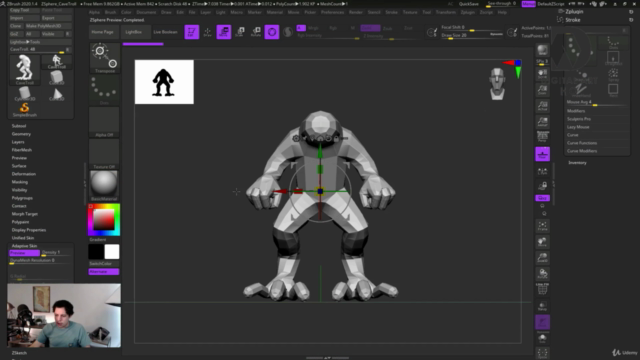Click the Make PolyMesh3D button
This screenshot has width=640, height=360.
[48, 26]
